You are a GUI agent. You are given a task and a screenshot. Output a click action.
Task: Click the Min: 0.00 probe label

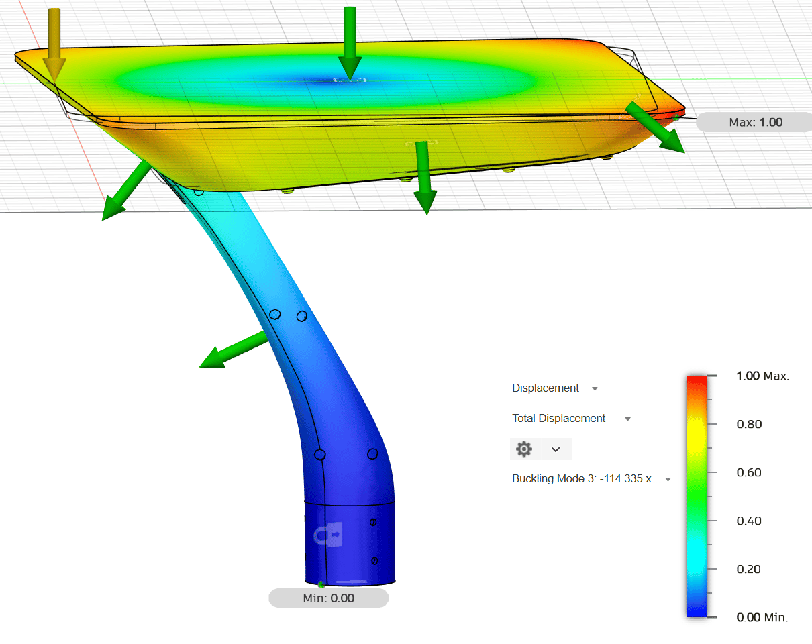click(x=329, y=598)
